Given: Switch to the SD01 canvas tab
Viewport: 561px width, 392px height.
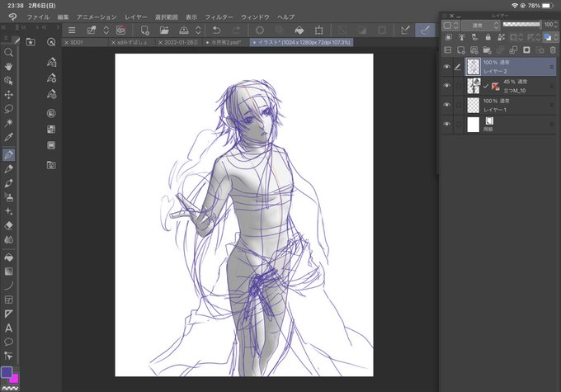Looking at the screenshot, I should click(x=85, y=42).
